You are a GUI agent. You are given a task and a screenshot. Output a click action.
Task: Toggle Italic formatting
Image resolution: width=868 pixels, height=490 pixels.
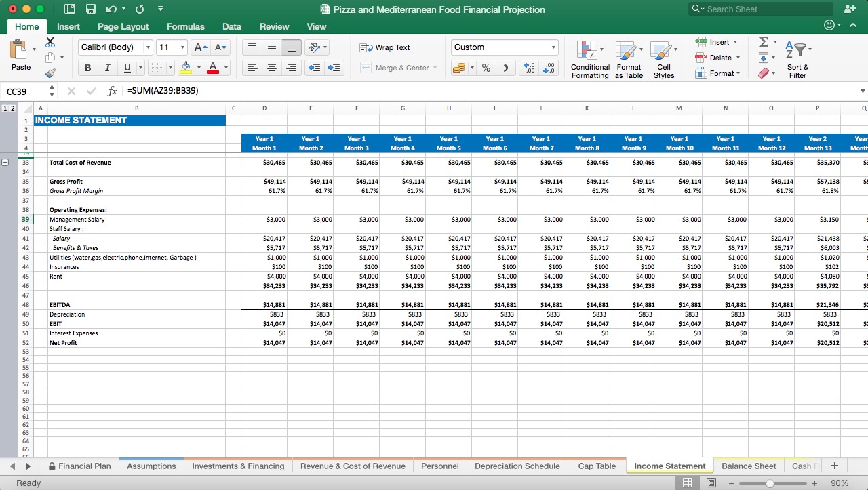(107, 68)
